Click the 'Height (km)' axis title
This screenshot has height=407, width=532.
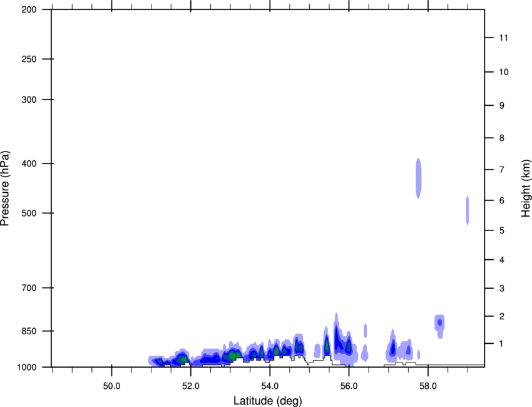tap(526, 188)
